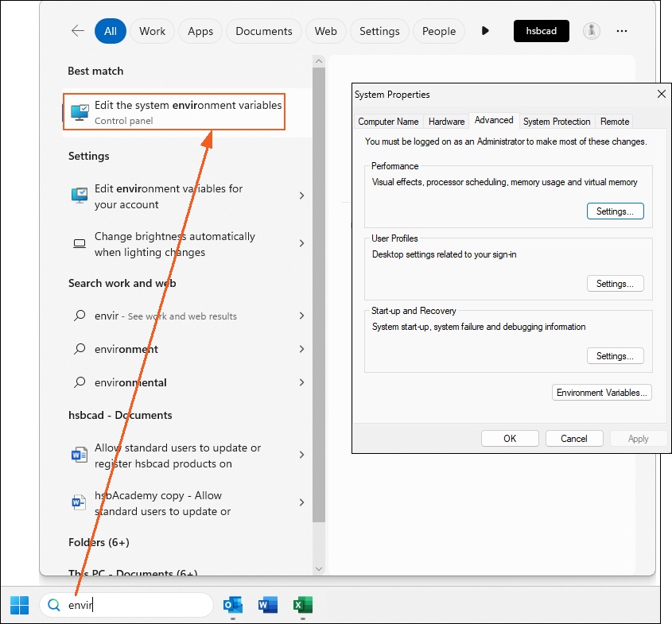The height and width of the screenshot is (624, 672).
Task: Click the taskbar search magnifier icon
Action: tap(54, 605)
